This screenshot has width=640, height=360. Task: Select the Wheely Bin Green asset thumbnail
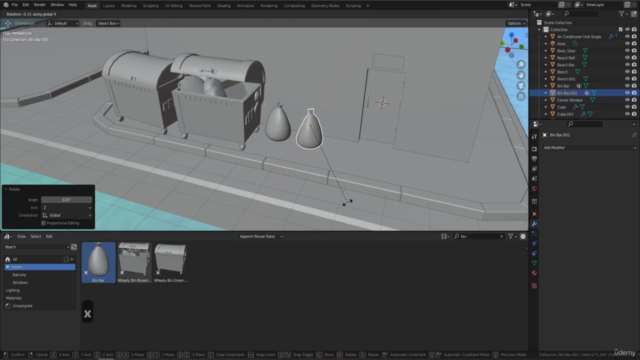(170, 262)
